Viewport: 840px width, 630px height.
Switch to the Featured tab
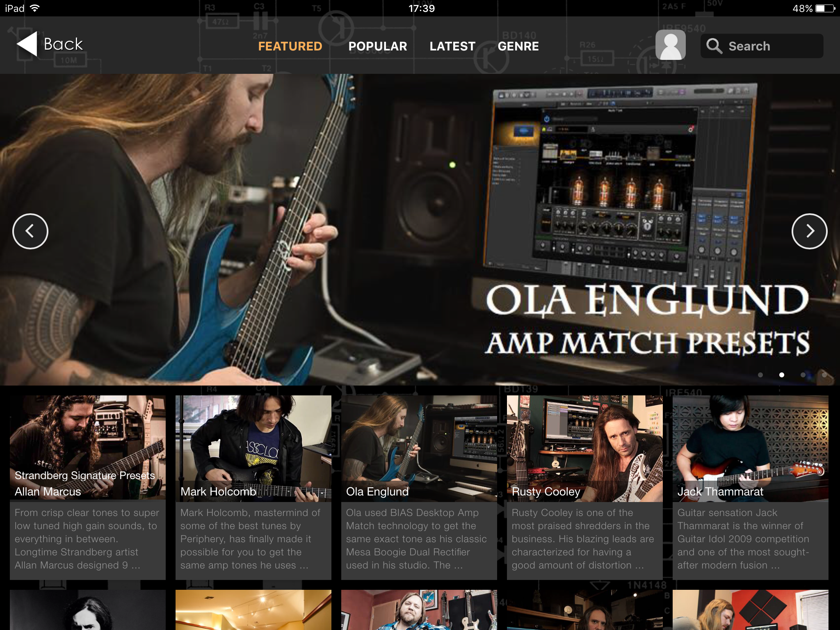[290, 46]
